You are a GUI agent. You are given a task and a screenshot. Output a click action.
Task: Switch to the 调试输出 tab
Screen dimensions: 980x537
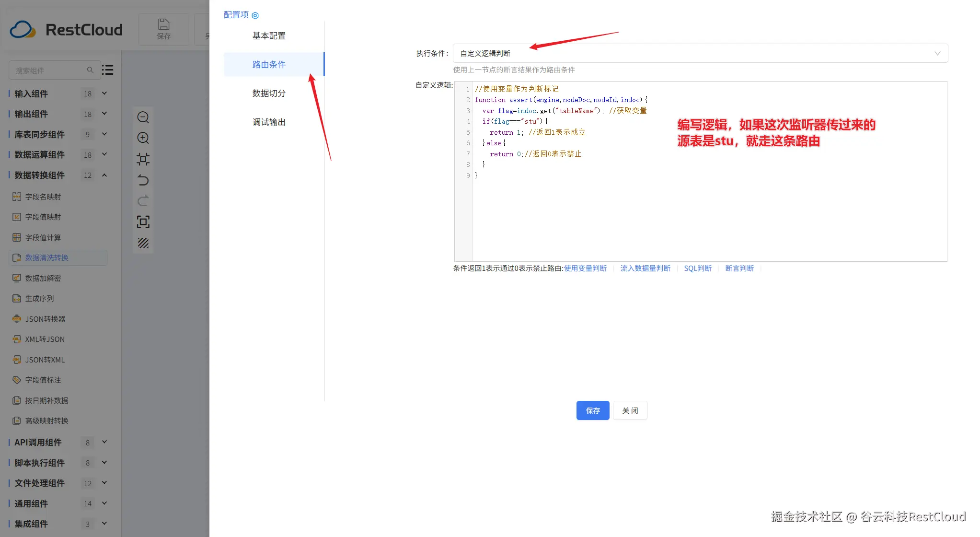coord(269,122)
